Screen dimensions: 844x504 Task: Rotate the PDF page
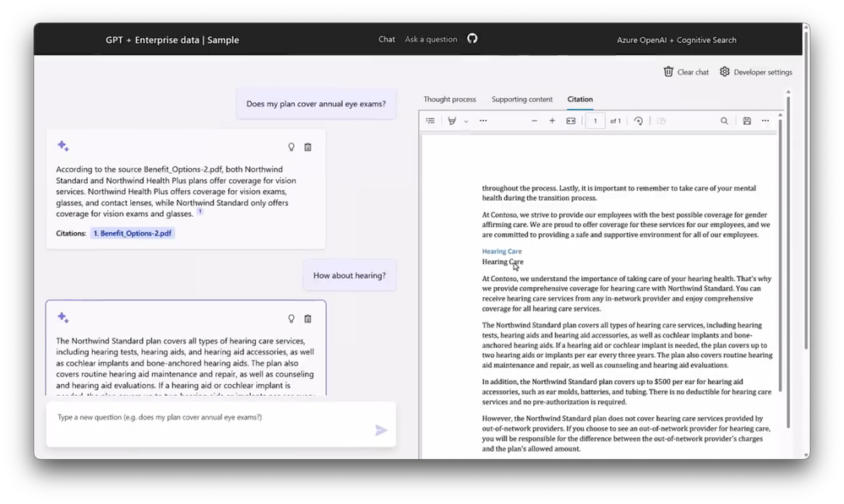pyautogui.click(x=639, y=121)
